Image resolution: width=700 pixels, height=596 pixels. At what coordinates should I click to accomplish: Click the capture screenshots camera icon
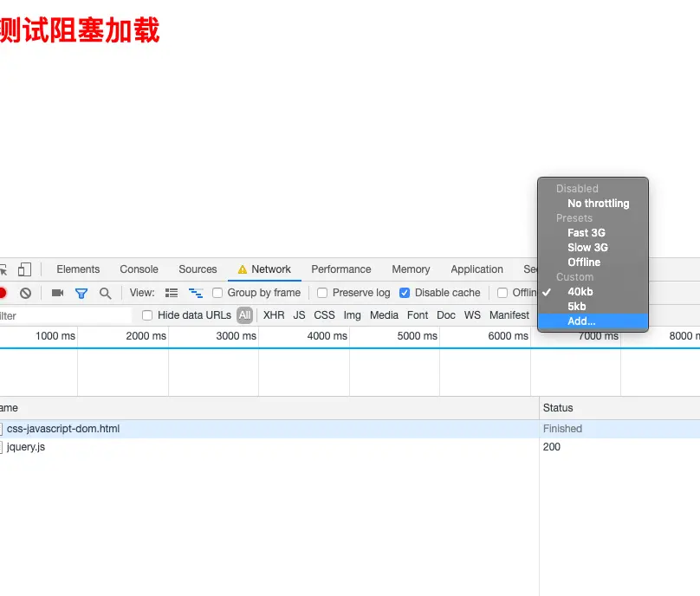[x=57, y=293]
